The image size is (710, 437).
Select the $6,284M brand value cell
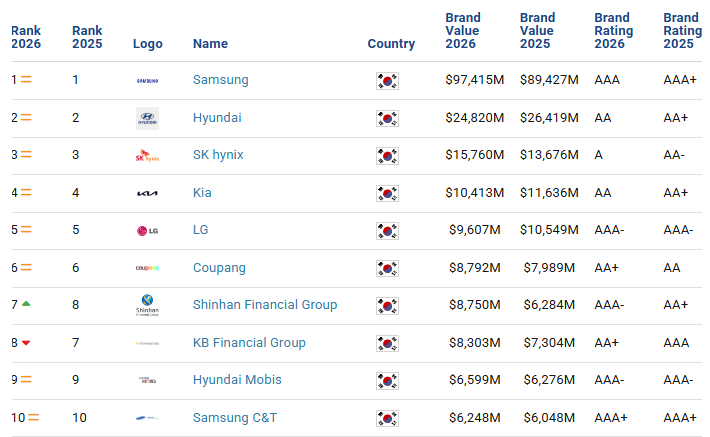pyautogui.click(x=549, y=305)
